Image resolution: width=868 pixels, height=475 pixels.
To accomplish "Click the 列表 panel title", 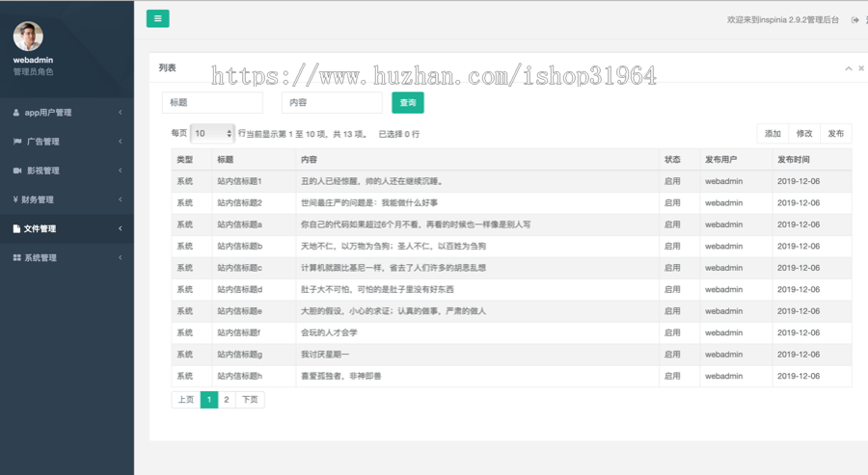I will [167, 67].
